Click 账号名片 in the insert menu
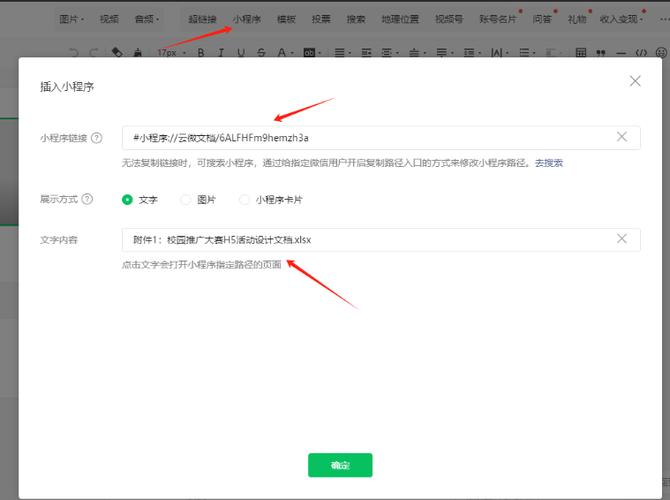 tap(498, 19)
